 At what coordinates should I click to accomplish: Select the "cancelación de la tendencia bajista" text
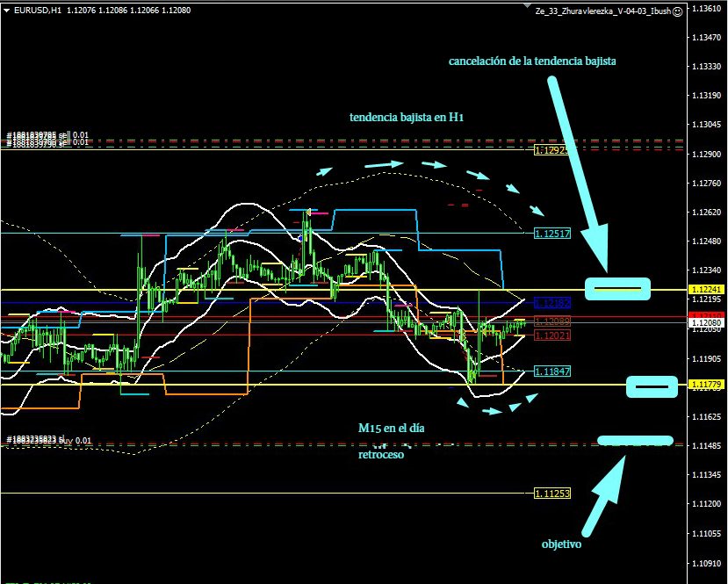click(x=532, y=61)
